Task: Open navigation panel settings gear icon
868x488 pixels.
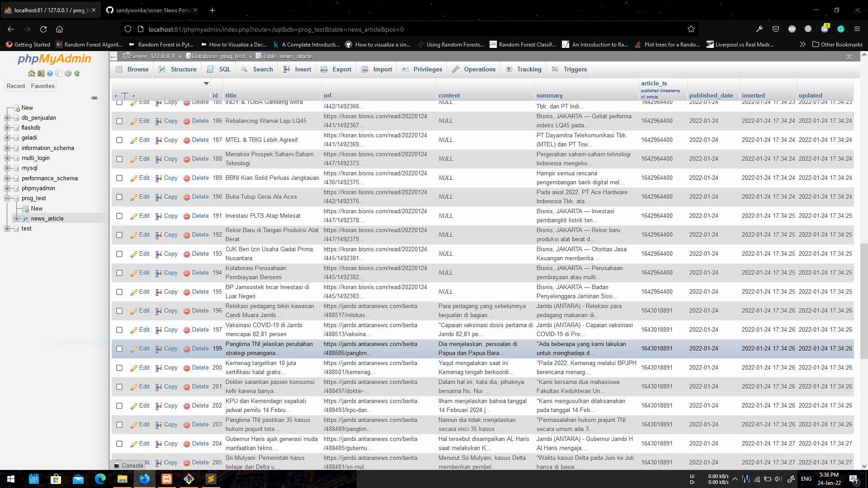Action: click(x=68, y=73)
